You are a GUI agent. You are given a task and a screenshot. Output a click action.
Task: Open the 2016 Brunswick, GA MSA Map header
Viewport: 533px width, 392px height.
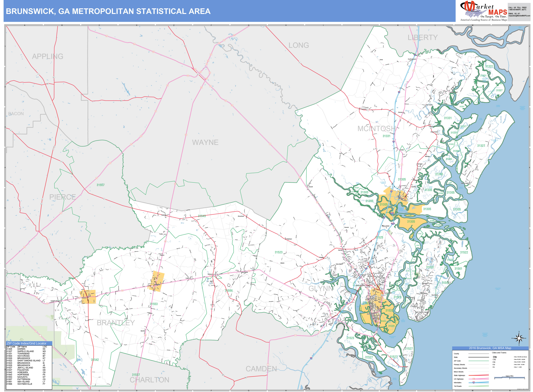point(490,348)
